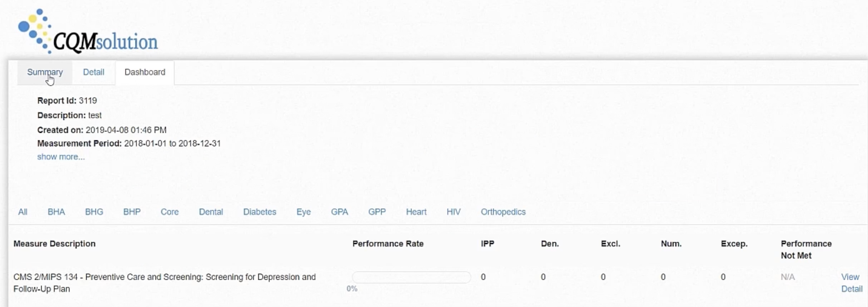The width and height of the screenshot is (868, 307).
Task: Filter measures by GPA category
Action: point(339,212)
